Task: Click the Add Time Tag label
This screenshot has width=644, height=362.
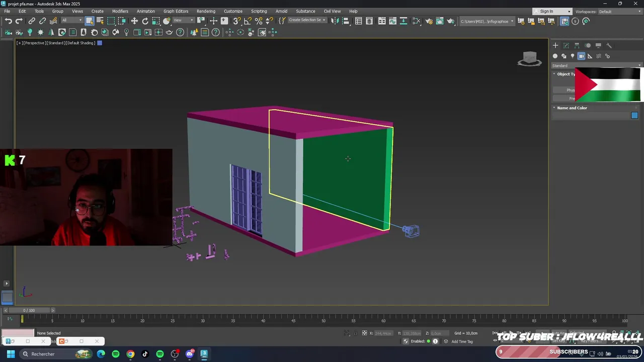Action: pyautogui.click(x=462, y=341)
